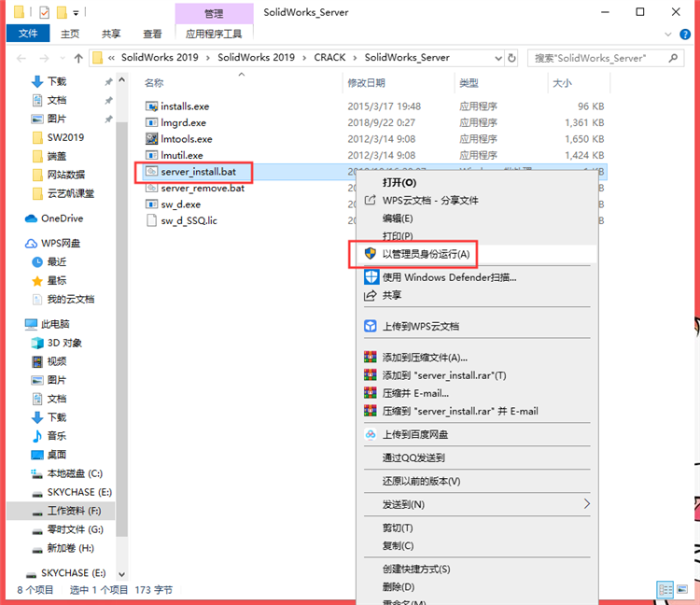Click the server_remove.bat file icon

pos(152,188)
